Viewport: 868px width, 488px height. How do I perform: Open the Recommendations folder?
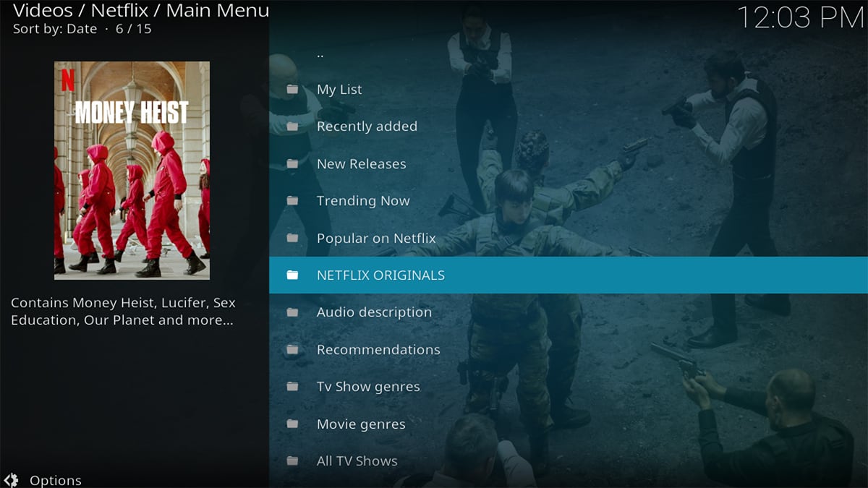click(x=378, y=350)
